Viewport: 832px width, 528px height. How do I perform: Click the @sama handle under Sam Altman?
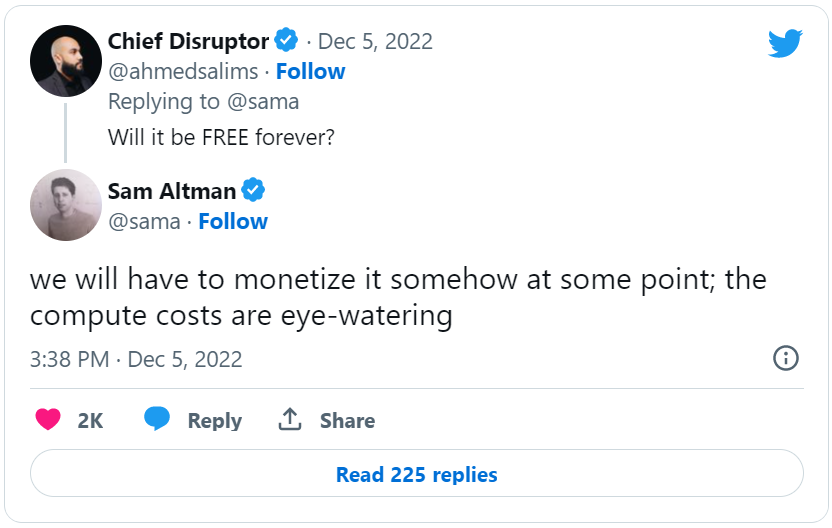[144, 221]
